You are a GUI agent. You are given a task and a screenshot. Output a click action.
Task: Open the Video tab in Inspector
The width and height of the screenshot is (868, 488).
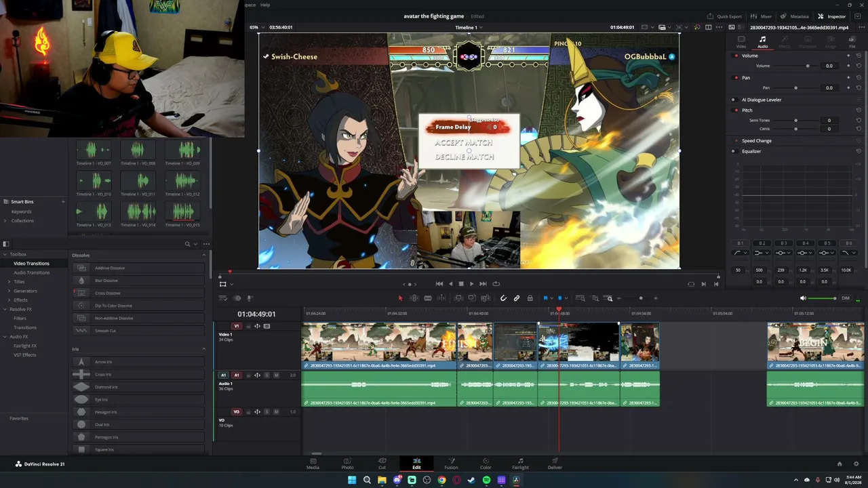(741, 42)
